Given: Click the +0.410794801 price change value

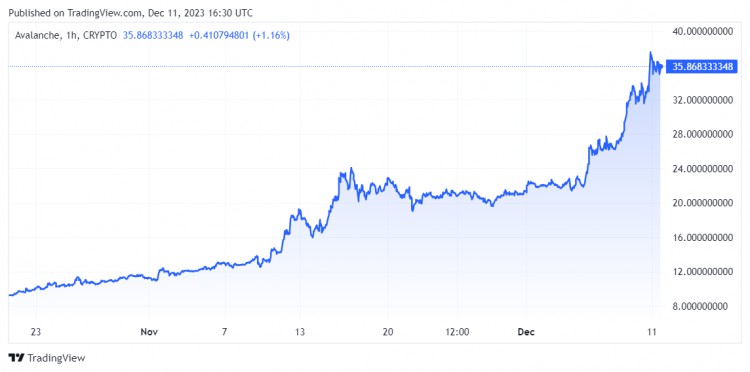Looking at the screenshot, I should click(218, 35).
